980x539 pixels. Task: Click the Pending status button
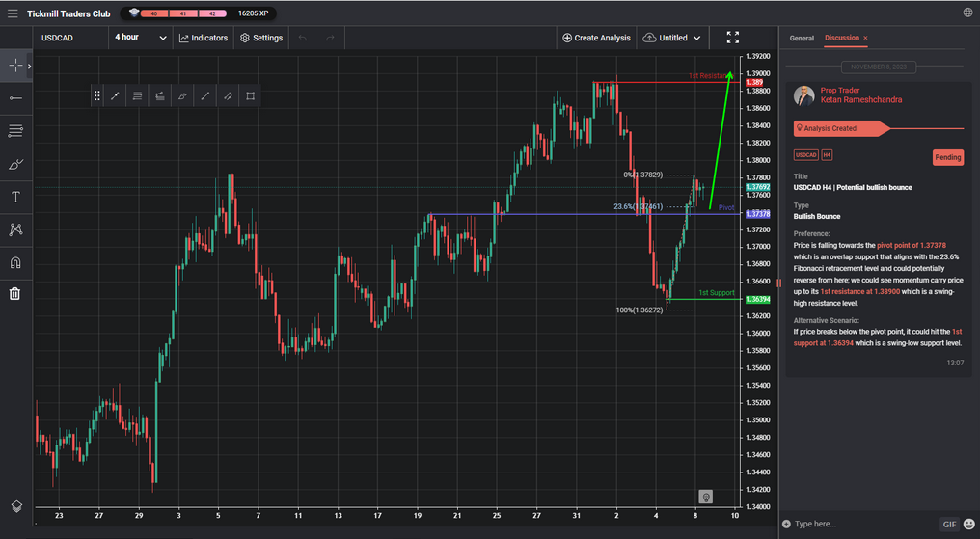947,157
